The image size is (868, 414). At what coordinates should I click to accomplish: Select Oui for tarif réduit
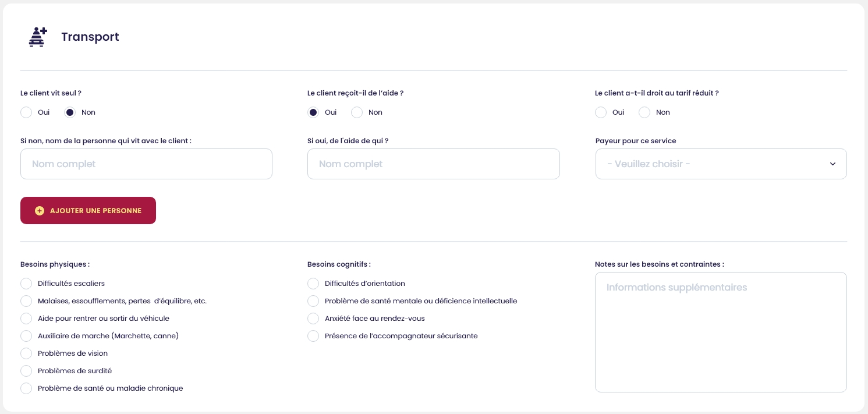tap(601, 112)
